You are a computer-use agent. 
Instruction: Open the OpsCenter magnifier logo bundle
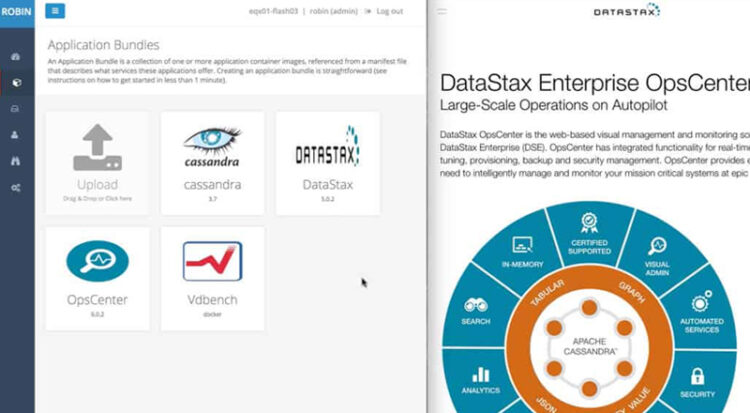click(x=98, y=261)
